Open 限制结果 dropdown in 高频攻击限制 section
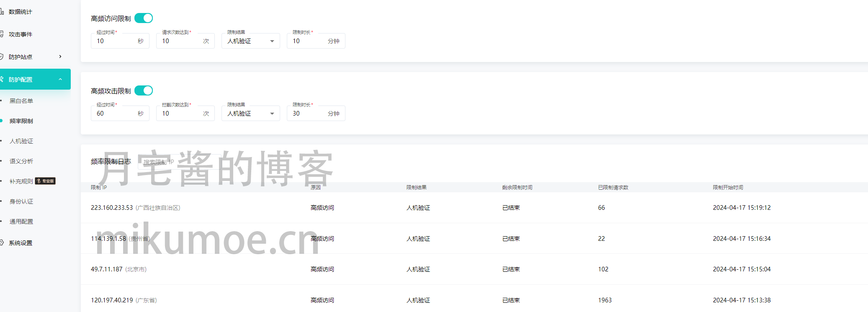Viewport: 868px width, 312px height. click(x=250, y=113)
